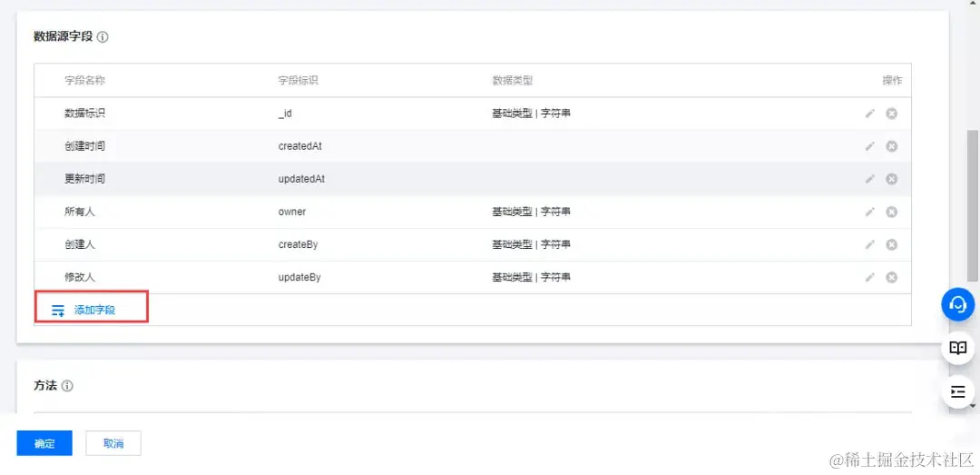Viewport: 980px width, 475px height.
Task: Delete the 修改人 field row
Action: tap(892, 277)
